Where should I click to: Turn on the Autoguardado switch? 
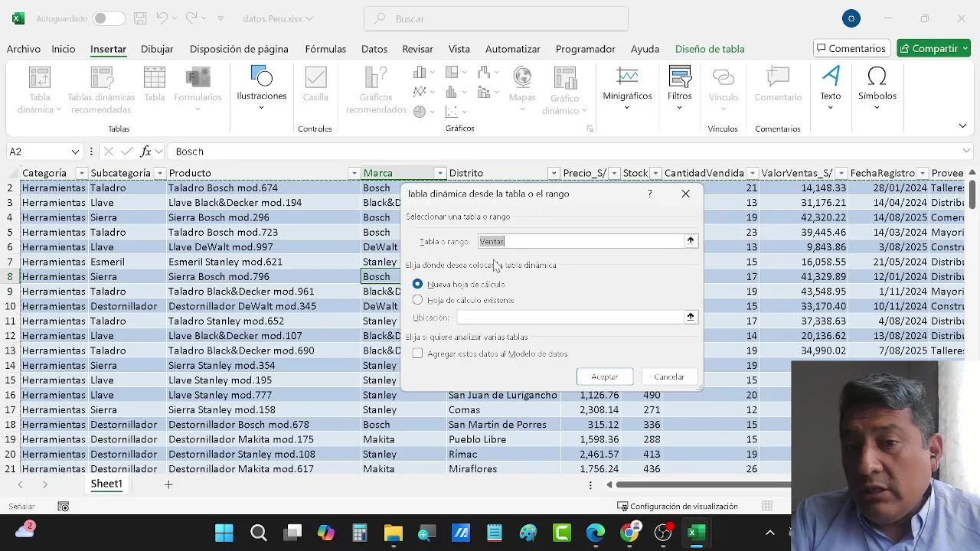click(109, 18)
